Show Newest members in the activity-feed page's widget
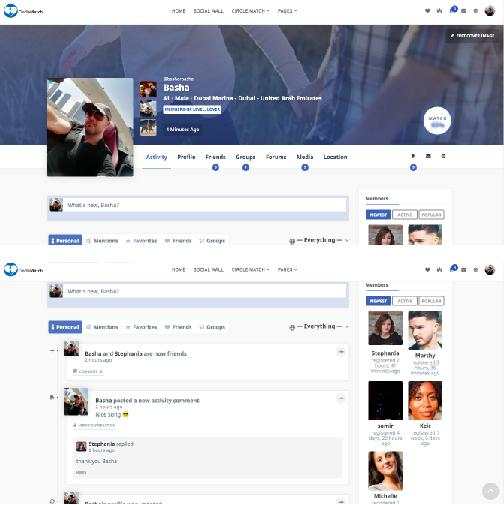The height and width of the screenshot is (505, 504). click(x=378, y=301)
